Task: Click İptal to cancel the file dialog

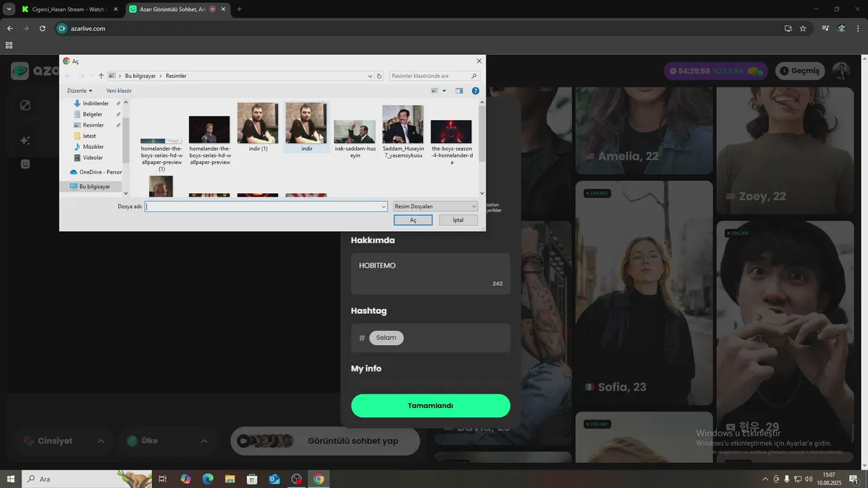Action: (458, 220)
